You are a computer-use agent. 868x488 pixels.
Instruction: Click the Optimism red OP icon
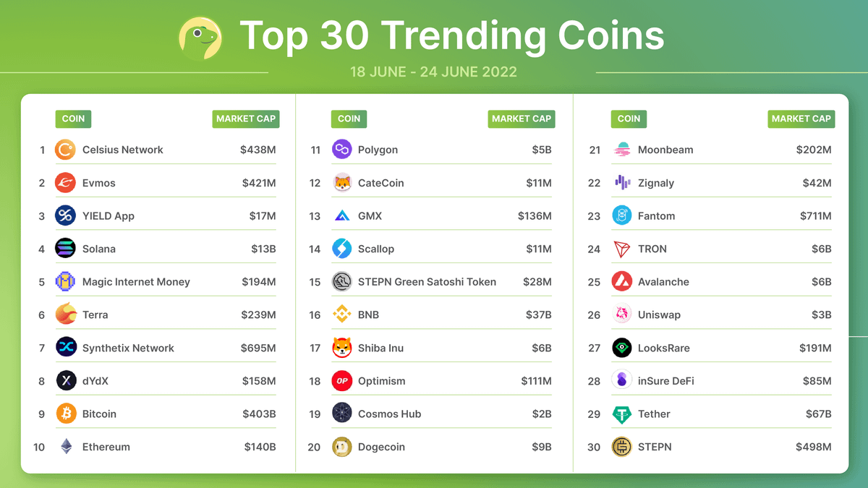341,381
